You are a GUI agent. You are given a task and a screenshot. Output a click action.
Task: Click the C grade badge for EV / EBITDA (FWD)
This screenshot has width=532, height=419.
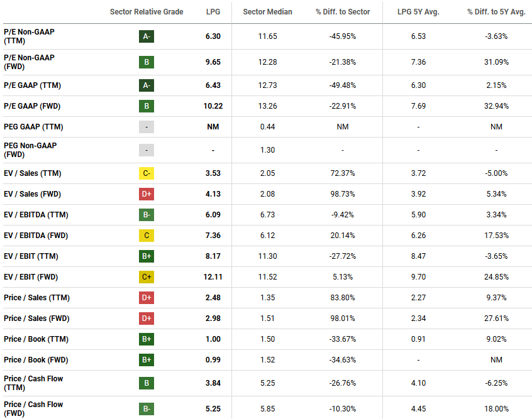click(x=147, y=236)
